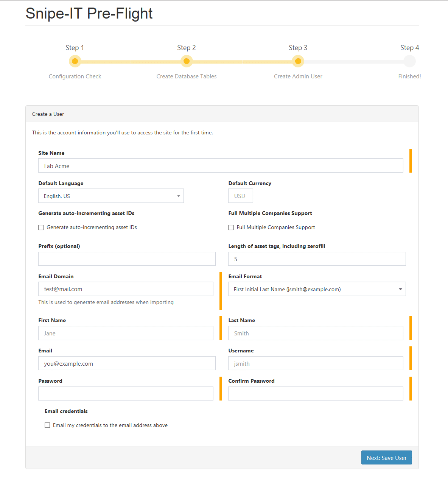
Task: Tick Full Multiple Companies Support checkbox
Action: coord(231,228)
